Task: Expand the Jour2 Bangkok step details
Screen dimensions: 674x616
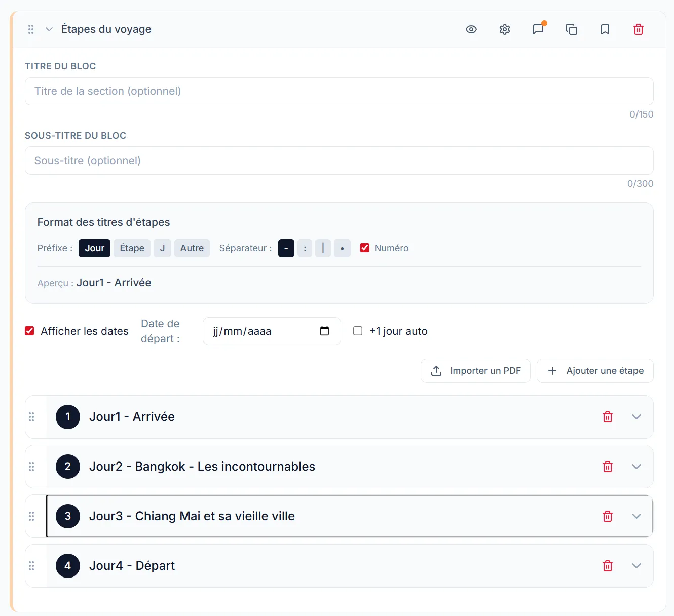Action: [x=636, y=467]
